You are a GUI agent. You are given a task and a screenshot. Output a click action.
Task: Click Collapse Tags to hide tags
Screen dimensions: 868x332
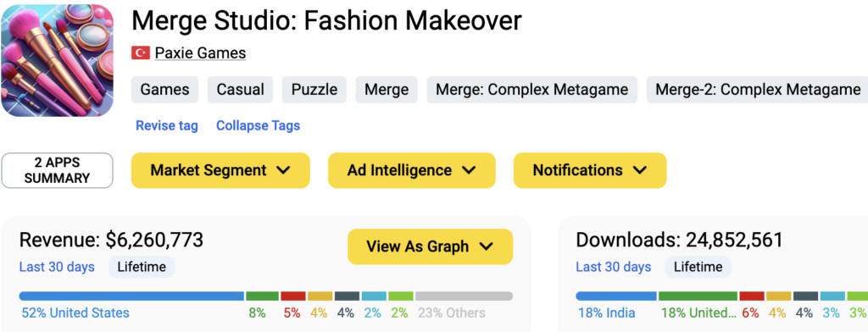[258, 125]
